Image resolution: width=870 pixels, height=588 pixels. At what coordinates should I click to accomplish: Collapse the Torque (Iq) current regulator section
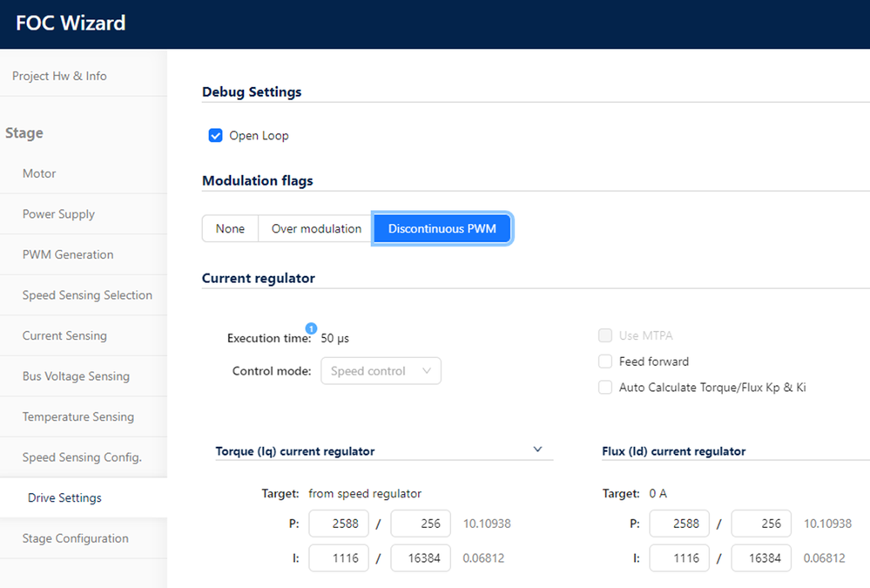537,449
